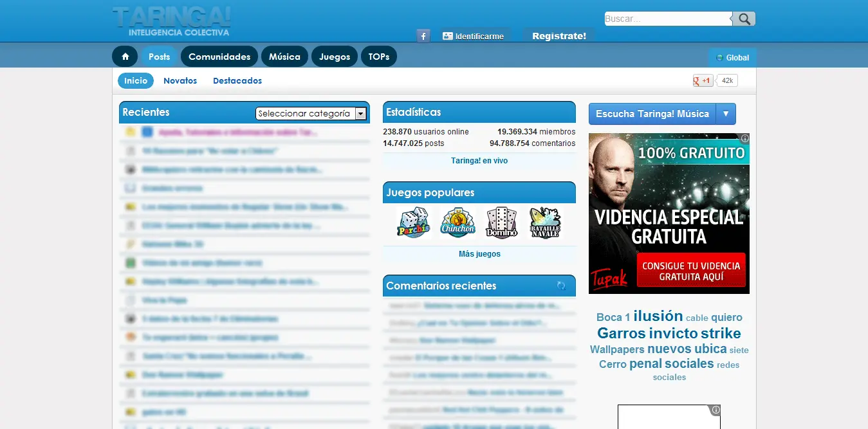The image size is (868, 429).
Task: Click '14.747.025 posts' statistic
Action: pos(414,143)
